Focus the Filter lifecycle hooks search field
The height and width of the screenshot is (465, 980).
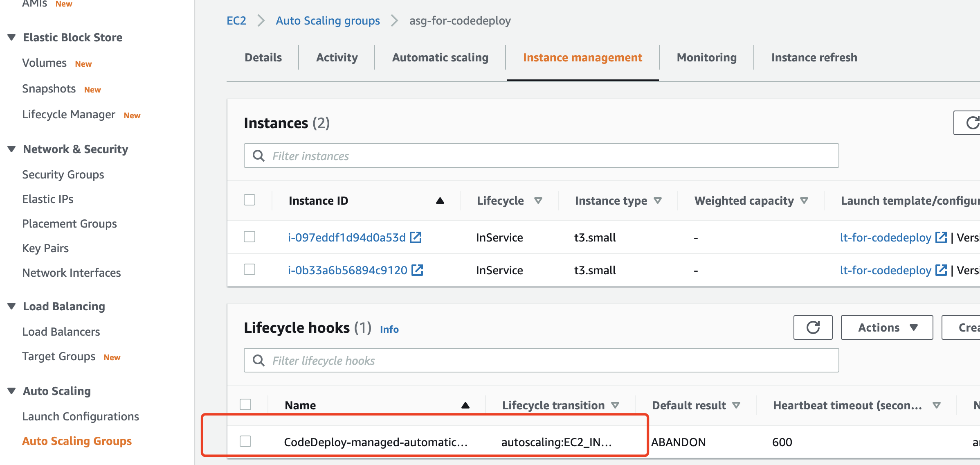541,360
